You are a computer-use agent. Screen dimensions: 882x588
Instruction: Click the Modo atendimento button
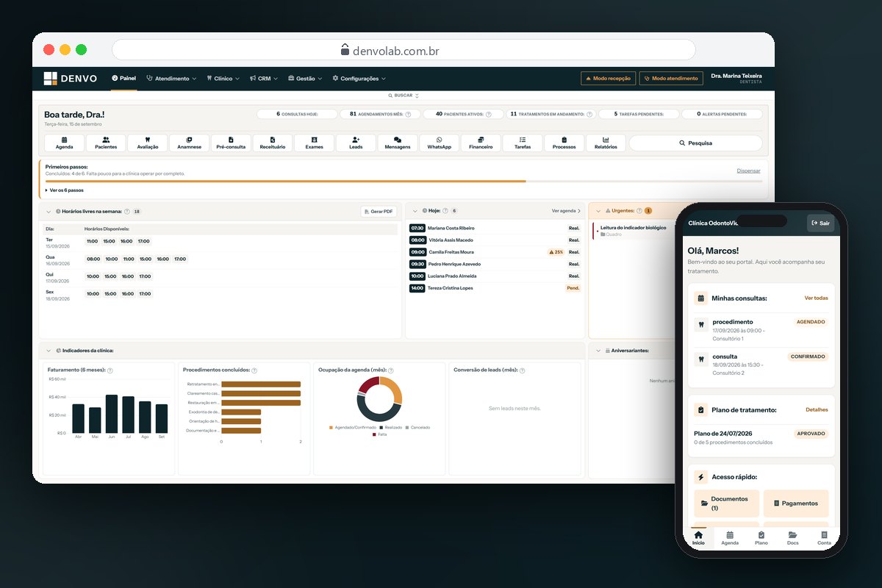(x=671, y=79)
